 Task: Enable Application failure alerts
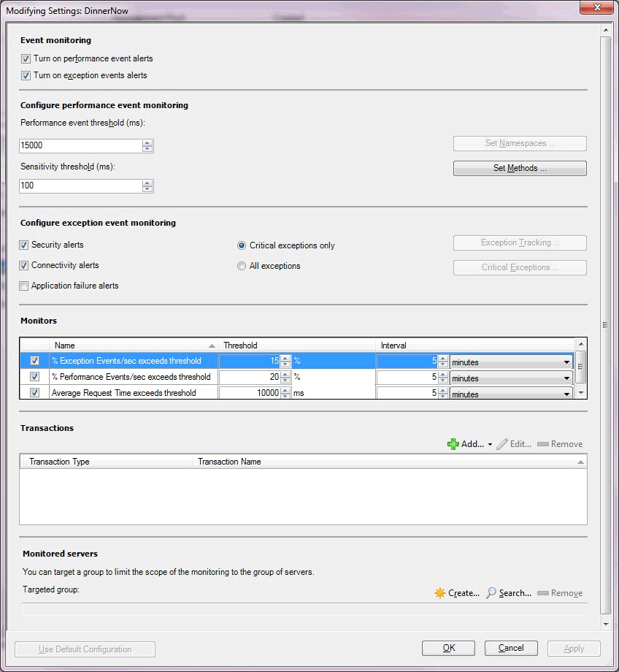click(x=23, y=286)
